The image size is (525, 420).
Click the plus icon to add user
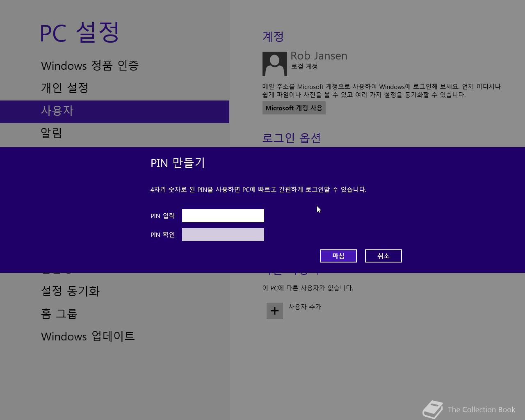pos(275,311)
